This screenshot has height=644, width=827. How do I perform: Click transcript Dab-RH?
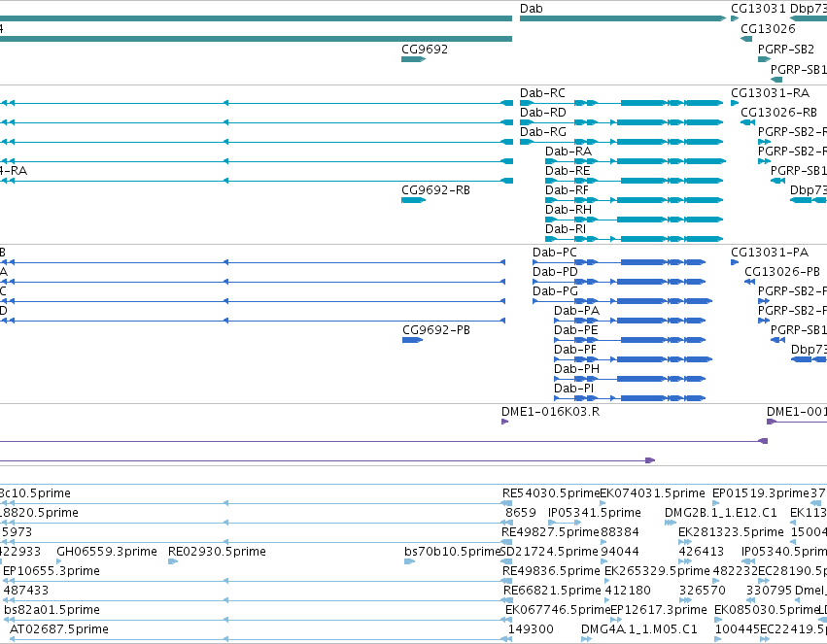pyautogui.click(x=634, y=220)
